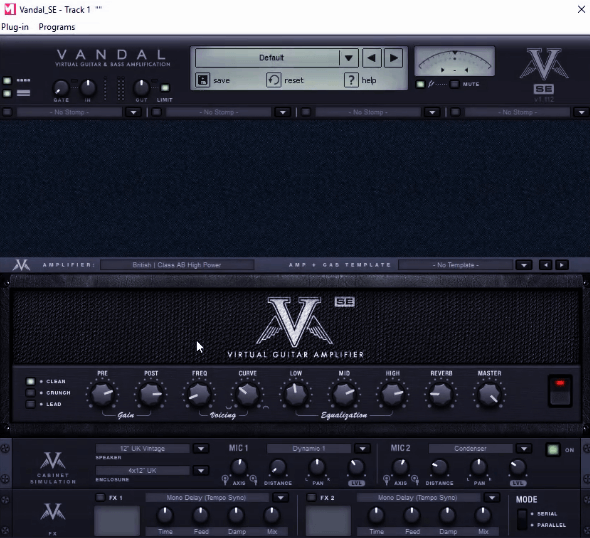Click the compact view layout icon
The height and width of the screenshot is (538, 590).
point(23,81)
